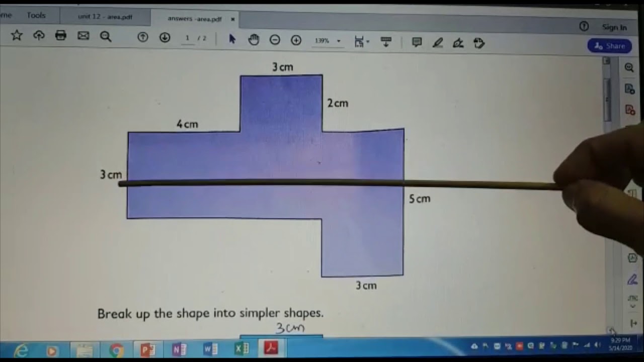
Task: Print the document with printer icon
Action: tap(61, 35)
